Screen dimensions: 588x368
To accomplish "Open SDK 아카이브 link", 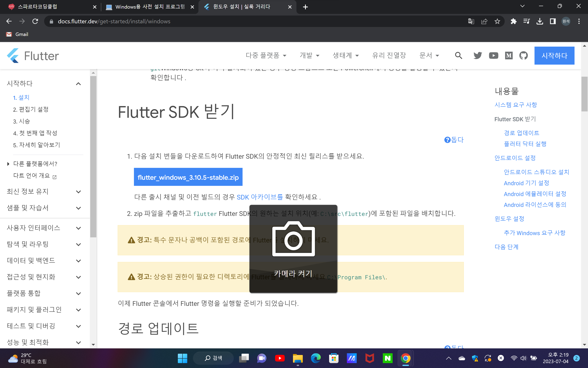I will coord(260,197).
